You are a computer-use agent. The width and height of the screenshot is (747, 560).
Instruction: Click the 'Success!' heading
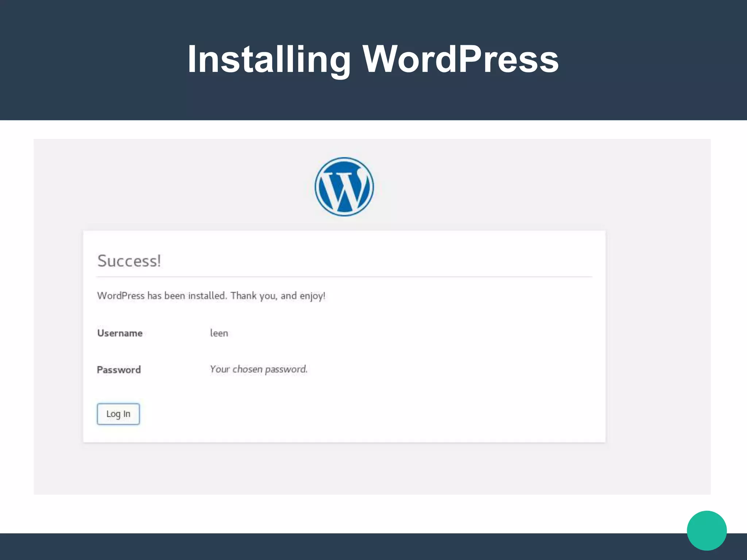pos(129,261)
